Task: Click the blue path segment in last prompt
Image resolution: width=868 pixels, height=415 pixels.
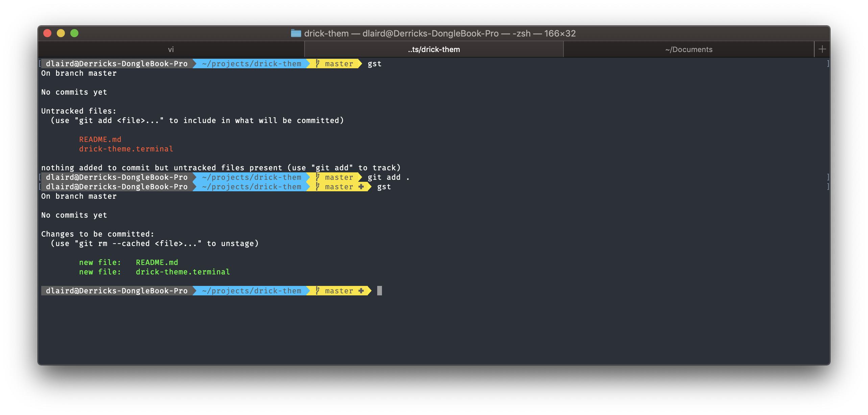Action: click(251, 291)
